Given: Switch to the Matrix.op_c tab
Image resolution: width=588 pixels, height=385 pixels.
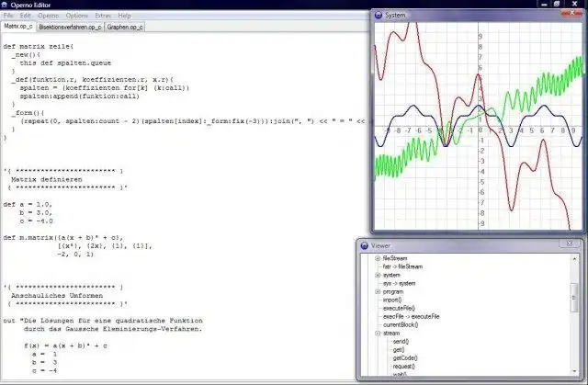Looking at the screenshot, I should tap(18, 27).
